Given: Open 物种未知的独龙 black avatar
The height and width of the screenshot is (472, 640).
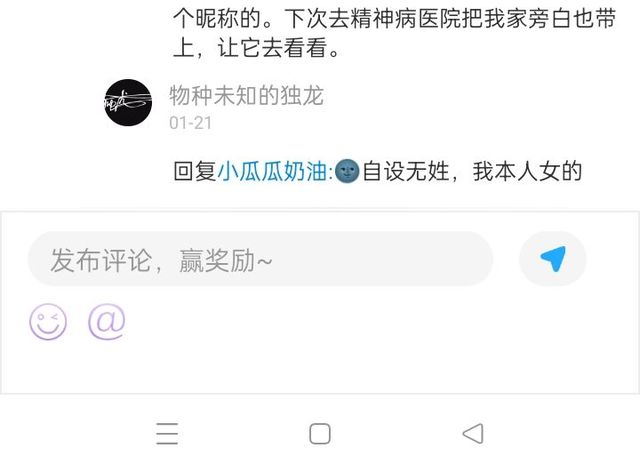Looking at the screenshot, I should click(128, 102).
